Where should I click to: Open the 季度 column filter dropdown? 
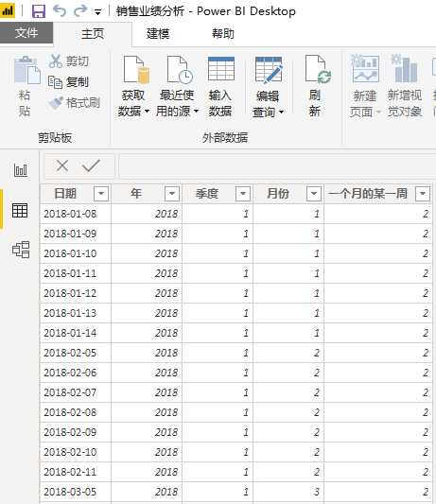[243, 194]
